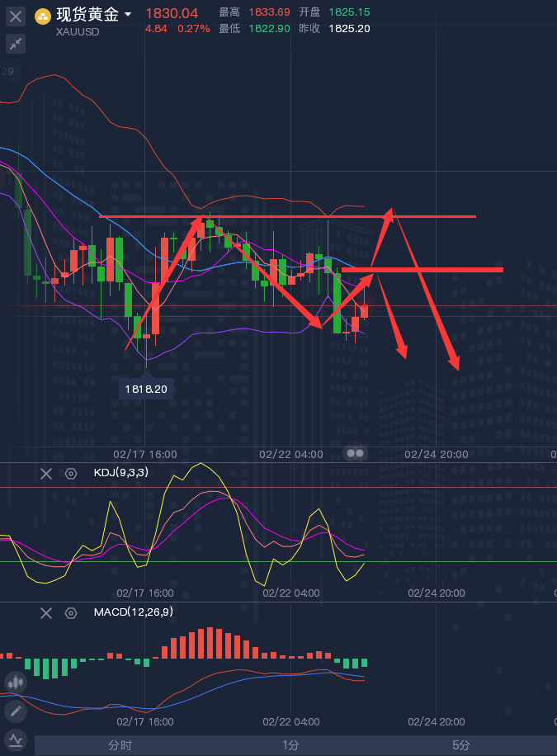Click the 最高 value 1833.69
Image resolution: width=557 pixels, height=756 pixels.
269,12
